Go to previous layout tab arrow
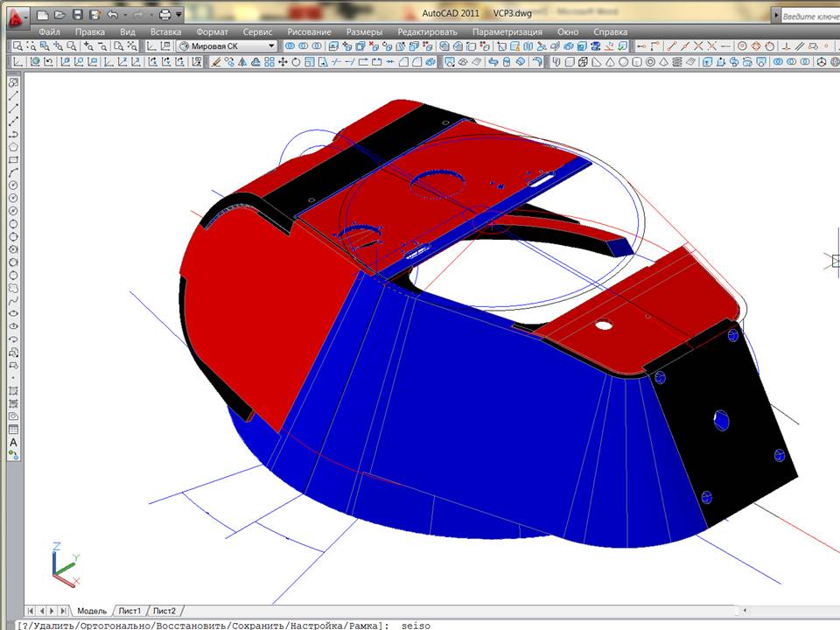 coord(42,611)
